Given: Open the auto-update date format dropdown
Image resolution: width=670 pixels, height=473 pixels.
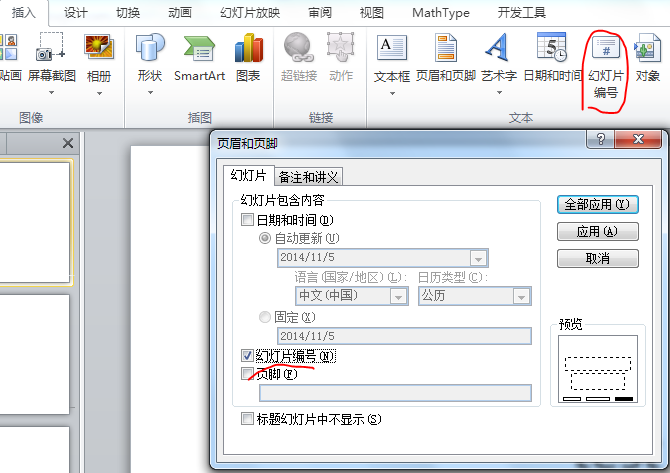Looking at the screenshot, I should coord(479,258).
